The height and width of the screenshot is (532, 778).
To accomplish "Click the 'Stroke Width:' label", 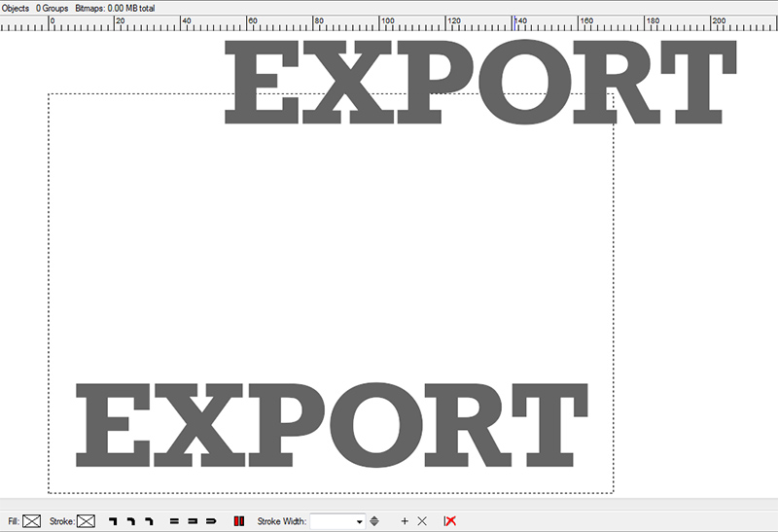I will click(x=282, y=521).
